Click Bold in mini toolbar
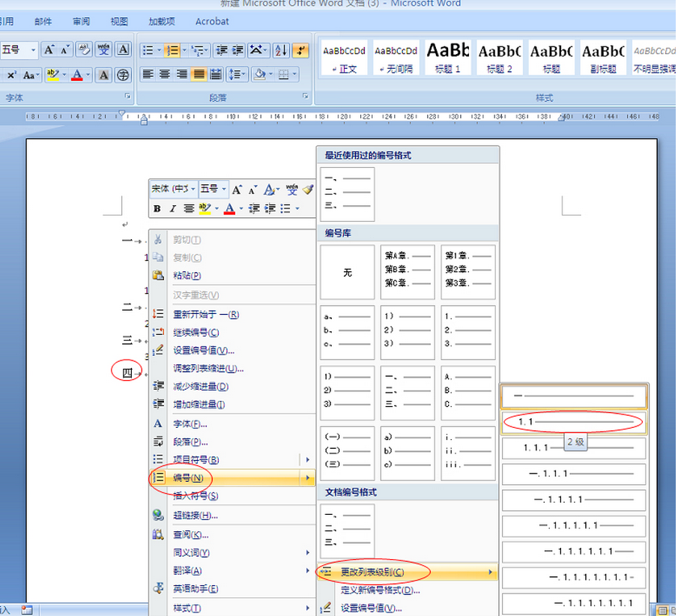 (x=157, y=208)
